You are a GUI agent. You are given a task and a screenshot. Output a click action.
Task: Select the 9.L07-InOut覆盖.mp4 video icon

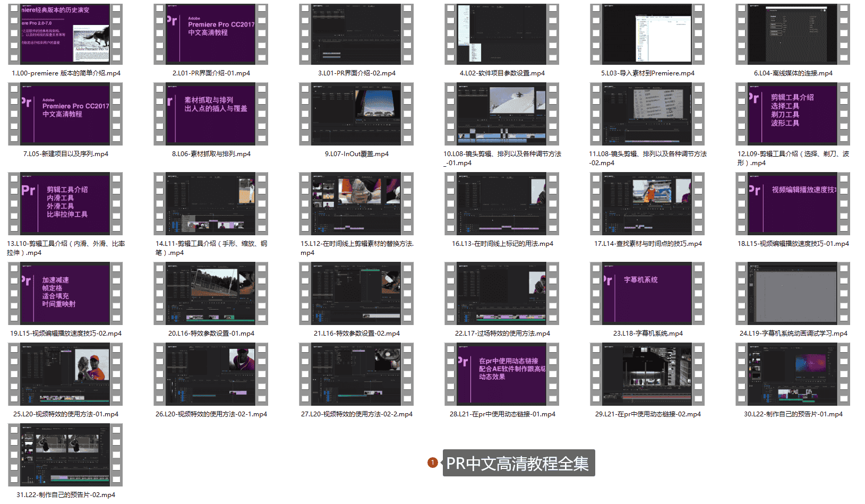tap(356, 114)
